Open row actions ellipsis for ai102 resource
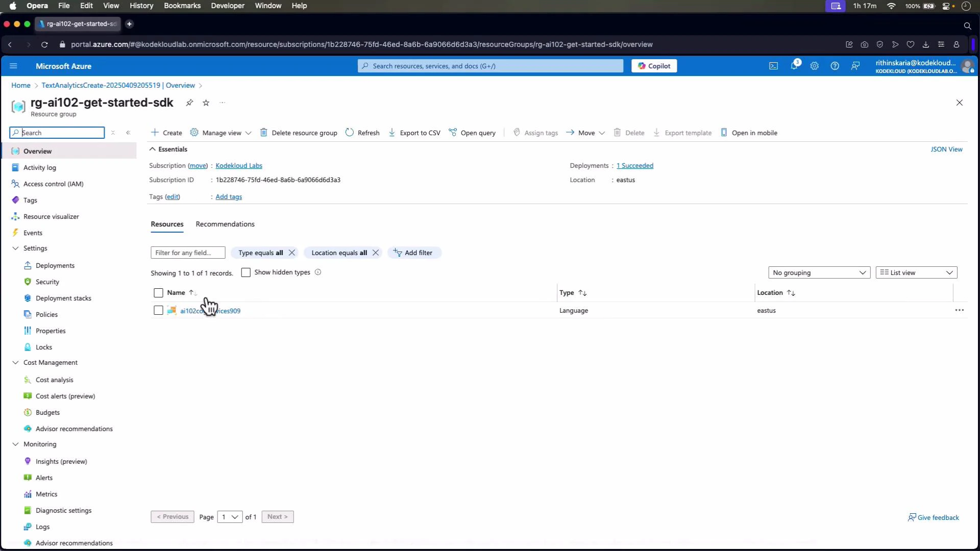The height and width of the screenshot is (551, 980). pos(960,310)
